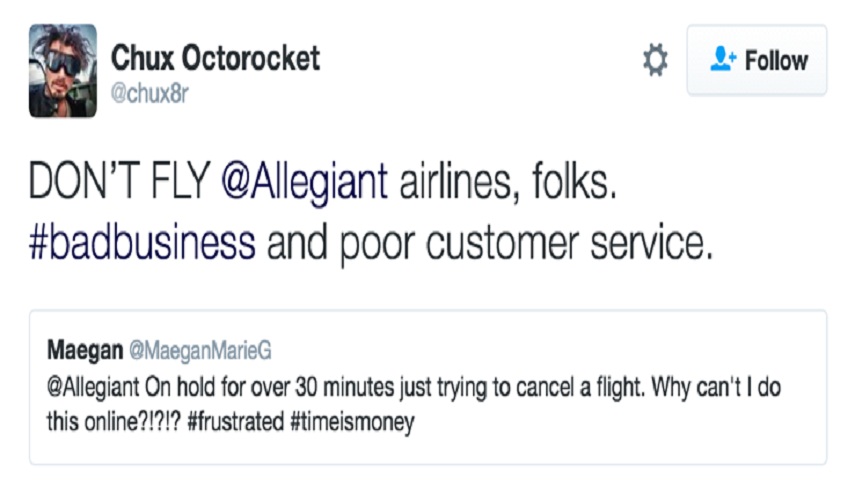Click the #badbusiness hashtag
Screen dimensions: 855x481
142,245
